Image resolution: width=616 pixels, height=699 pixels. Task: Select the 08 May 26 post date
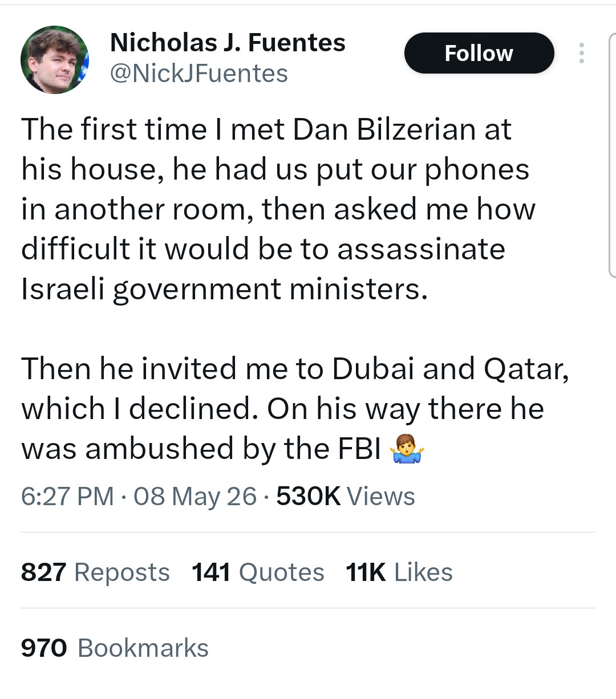click(195, 496)
